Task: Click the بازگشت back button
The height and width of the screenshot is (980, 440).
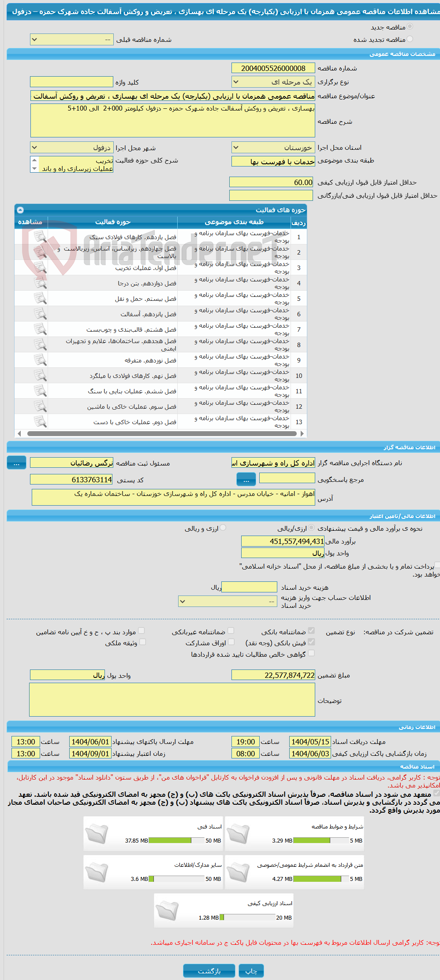Action: 209,971
